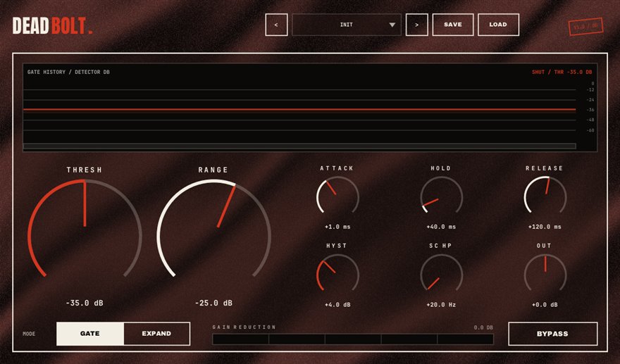Click the LOAD preset button
The height and width of the screenshot is (364, 620).
click(498, 25)
